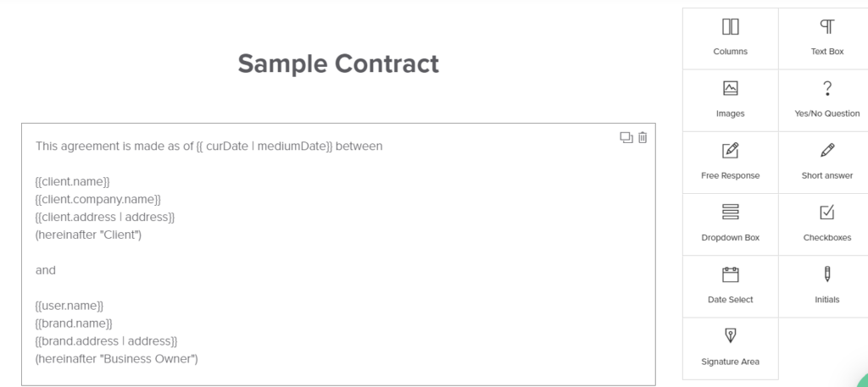
Task: Click the {{brand.address | address}} line
Action: [x=106, y=341]
